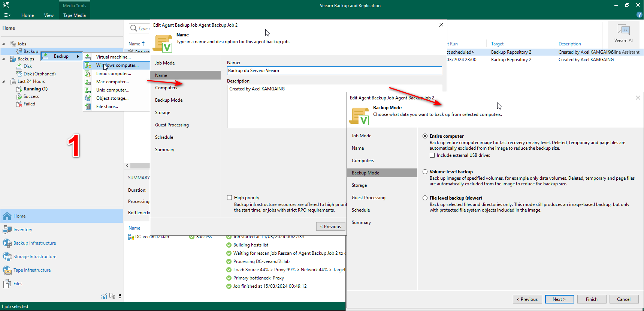Select Disk (Orphaned) icon in tree
This screenshot has width=644, height=311.
[19, 74]
